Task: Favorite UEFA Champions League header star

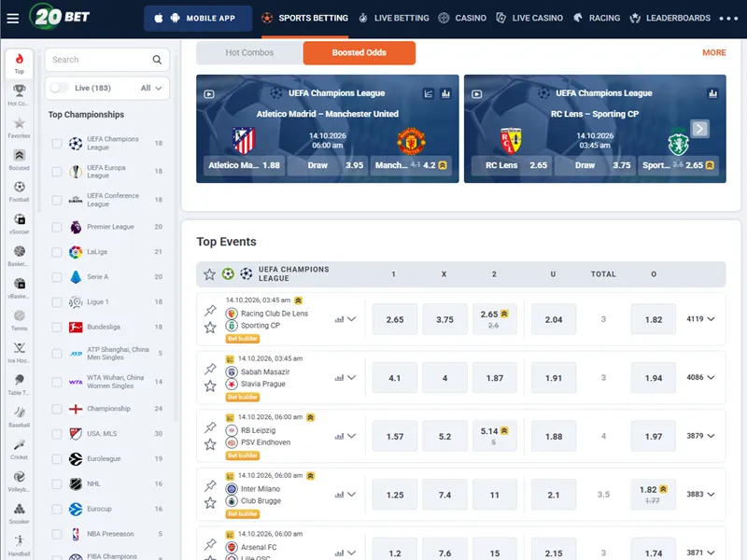Action: coord(209,274)
